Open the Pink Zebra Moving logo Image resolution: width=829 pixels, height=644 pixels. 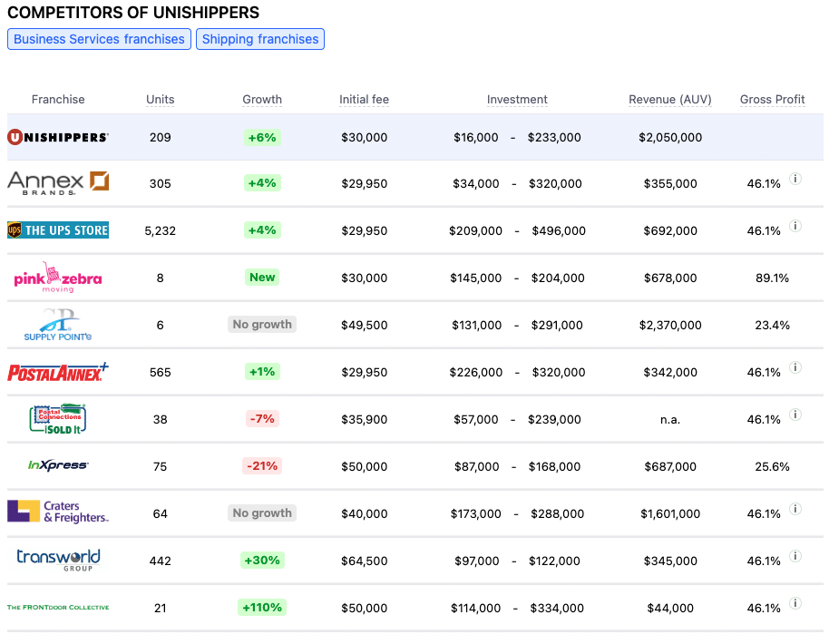58,277
